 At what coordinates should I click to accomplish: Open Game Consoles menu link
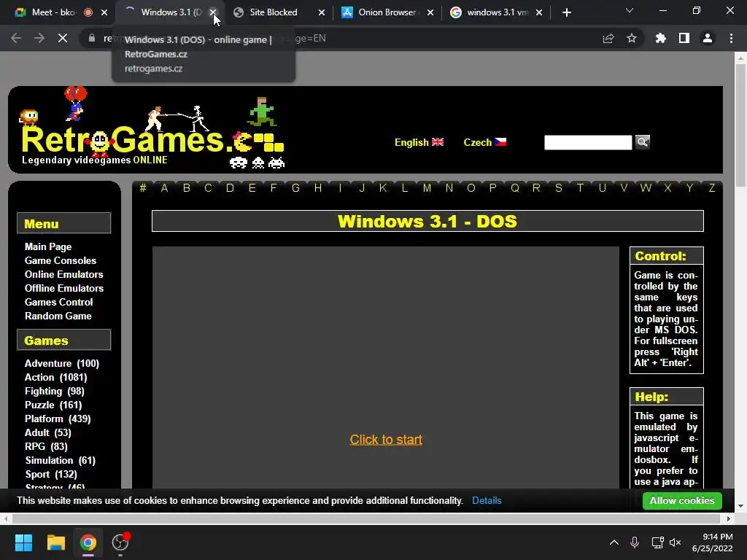(x=61, y=260)
